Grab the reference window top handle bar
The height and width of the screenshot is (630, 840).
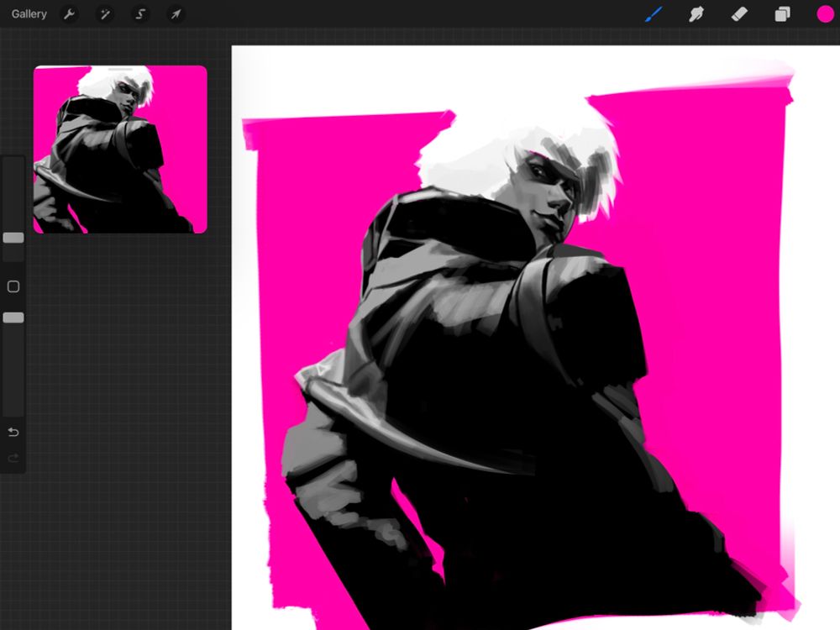pos(120,69)
